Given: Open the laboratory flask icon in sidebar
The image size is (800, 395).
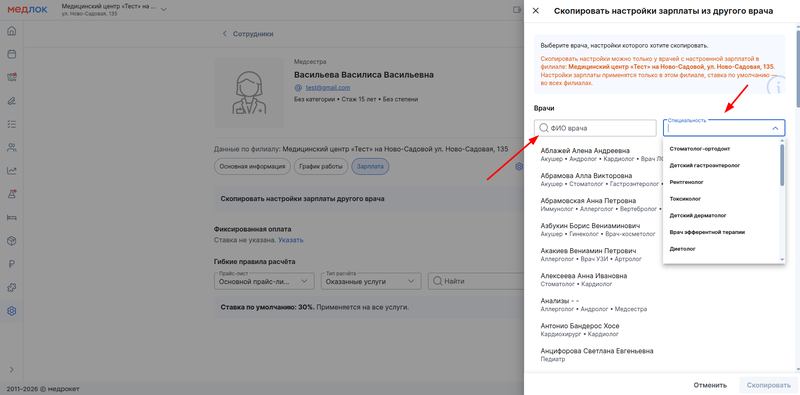Looking at the screenshot, I should click(x=12, y=194).
